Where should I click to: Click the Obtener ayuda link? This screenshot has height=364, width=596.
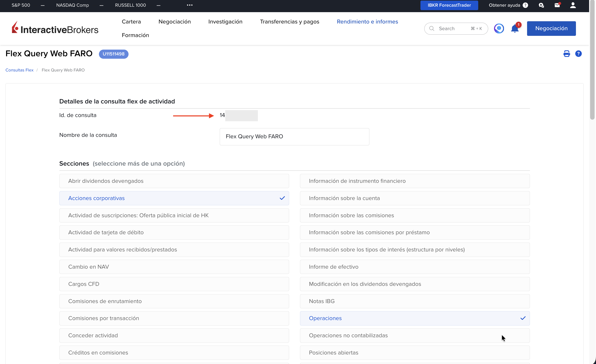coord(504,5)
